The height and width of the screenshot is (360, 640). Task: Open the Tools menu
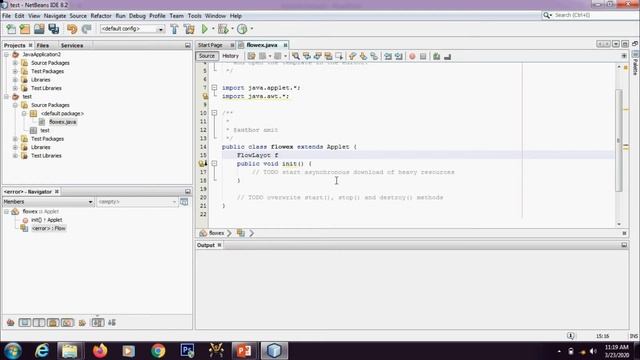[194, 16]
